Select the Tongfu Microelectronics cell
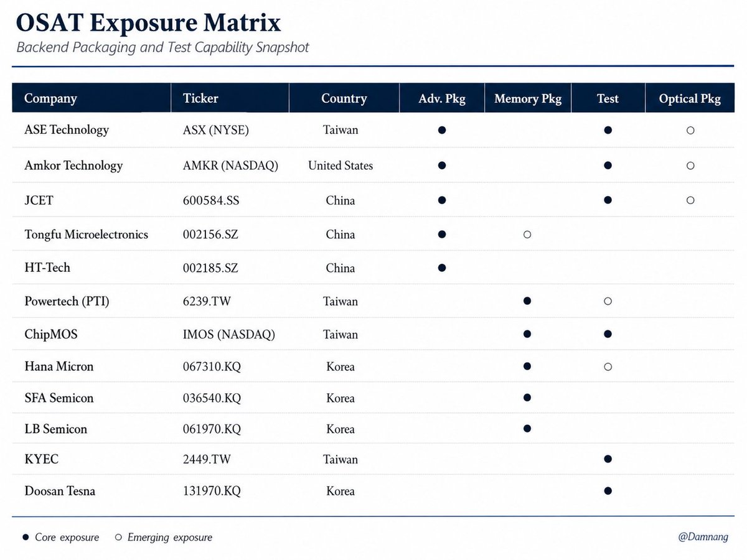Image resolution: width=747 pixels, height=560 pixels. 87,235
